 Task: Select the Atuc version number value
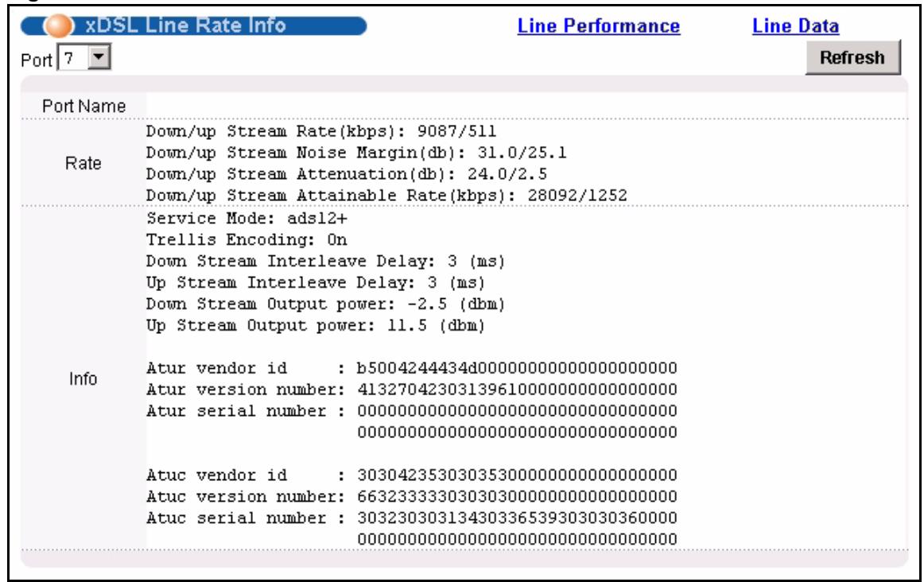[x=517, y=497]
